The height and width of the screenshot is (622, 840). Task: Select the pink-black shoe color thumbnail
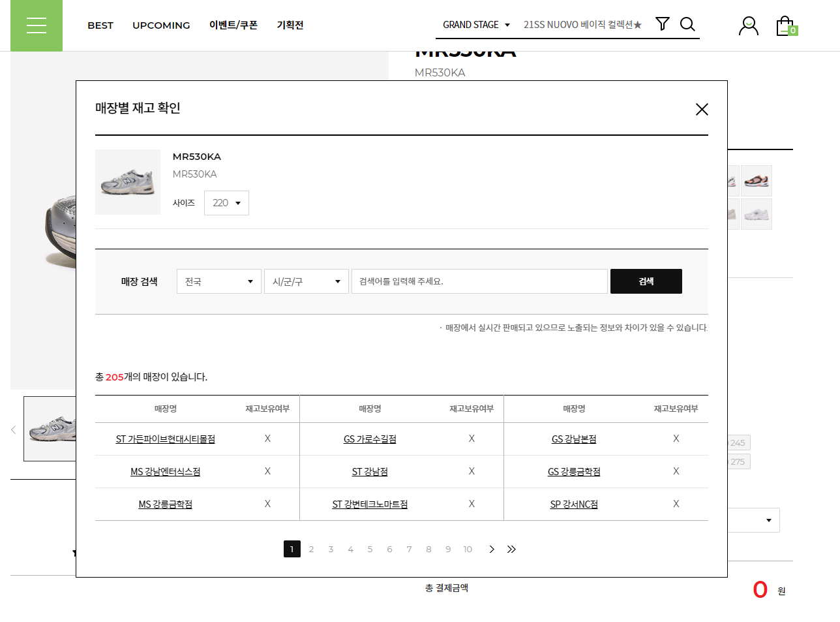click(757, 181)
